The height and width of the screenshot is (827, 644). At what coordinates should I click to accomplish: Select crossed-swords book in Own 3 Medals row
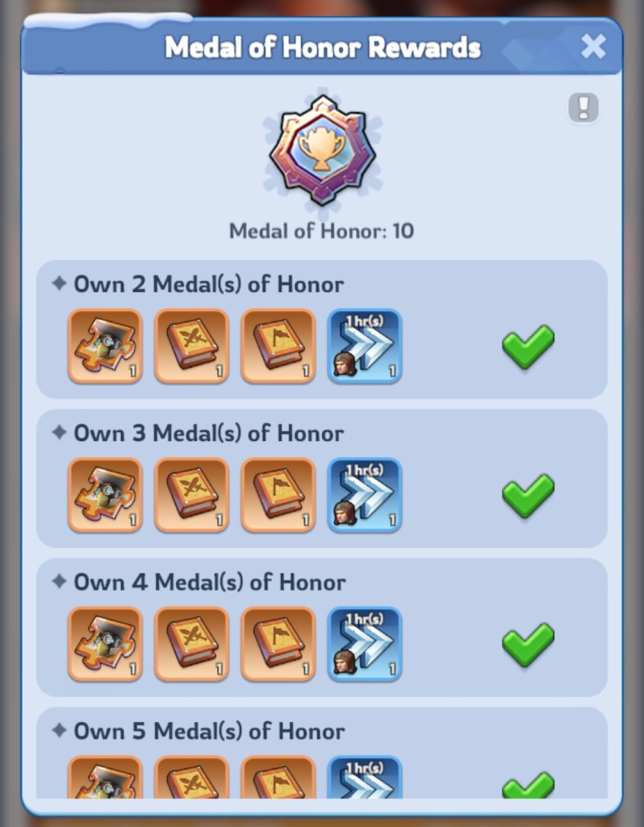(191, 495)
